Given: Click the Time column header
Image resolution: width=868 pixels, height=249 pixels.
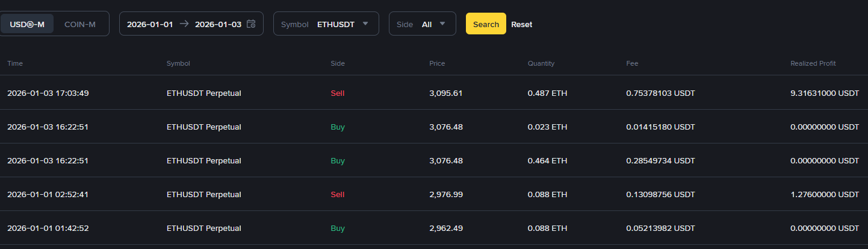Looking at the screenshot, I should pyautogui.click(x=15, y=63).
